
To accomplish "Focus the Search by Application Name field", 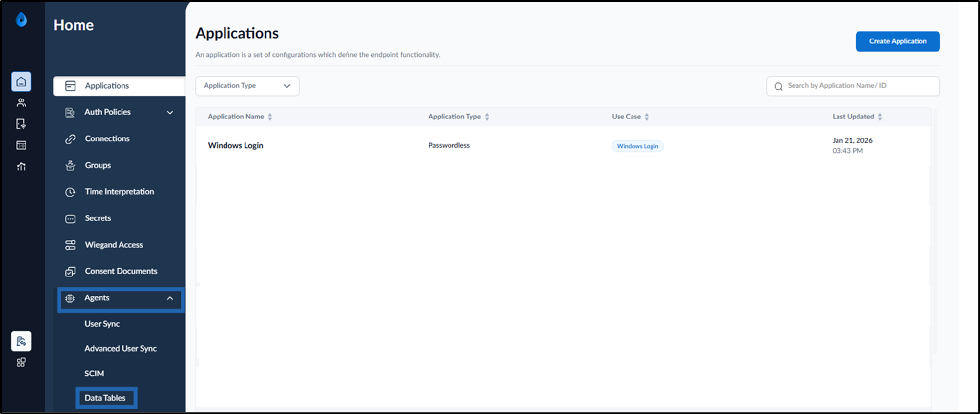I will click(x=853, y=86).
